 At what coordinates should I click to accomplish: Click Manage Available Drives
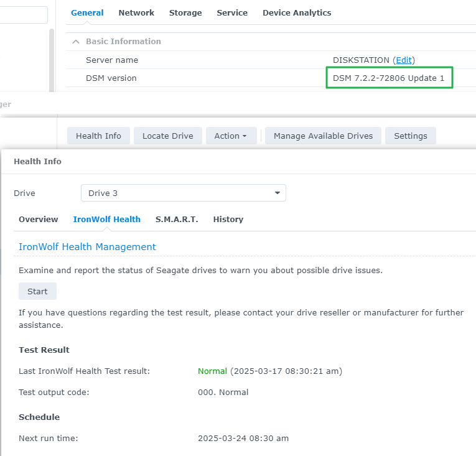coord(323,136)
